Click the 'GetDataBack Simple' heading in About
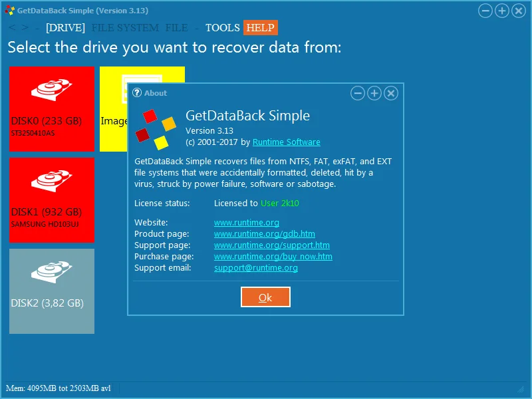 [247, 116]
